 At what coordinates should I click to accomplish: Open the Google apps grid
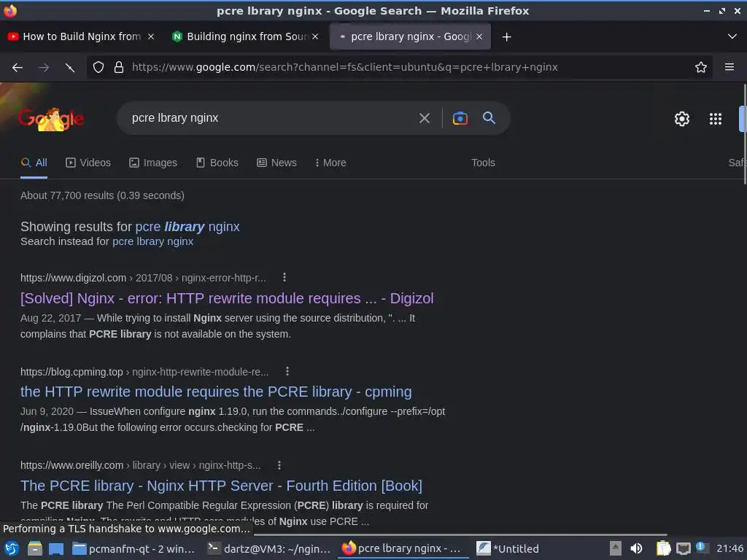[715, 119]
